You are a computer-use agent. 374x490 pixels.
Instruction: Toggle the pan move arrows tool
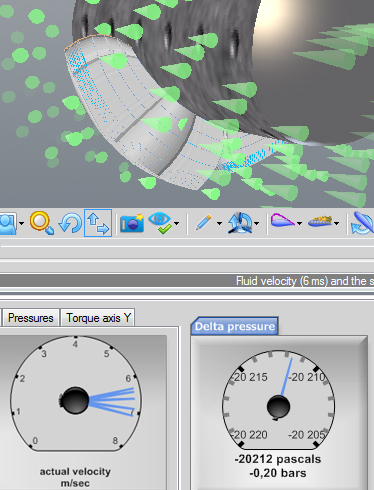click(98, 223)
